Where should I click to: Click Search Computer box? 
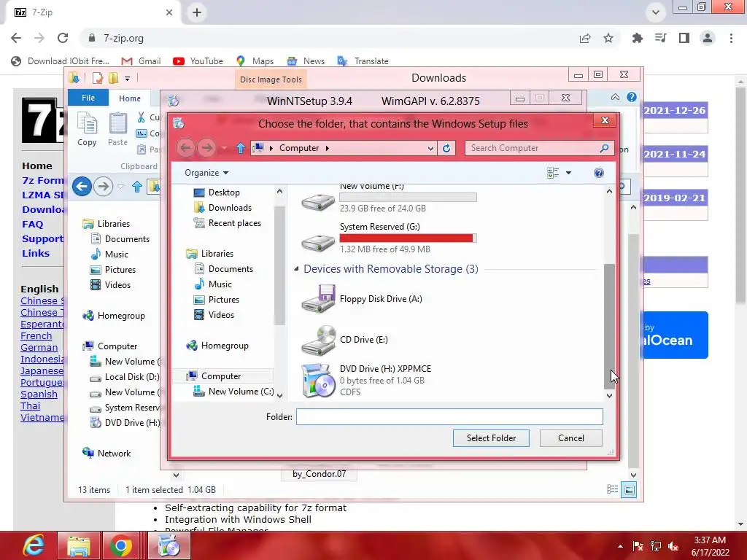[x=533, y=148]
